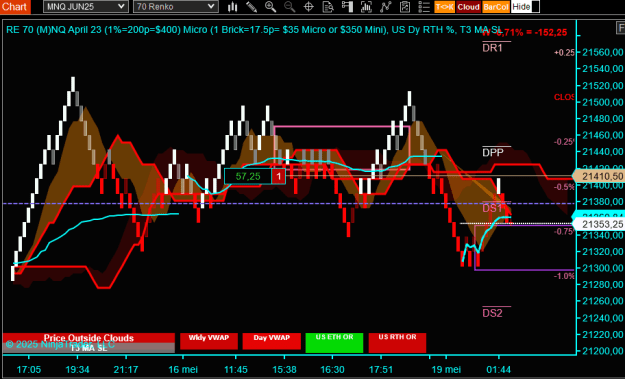Click the 57,25 position profit marker

[248, 176]
